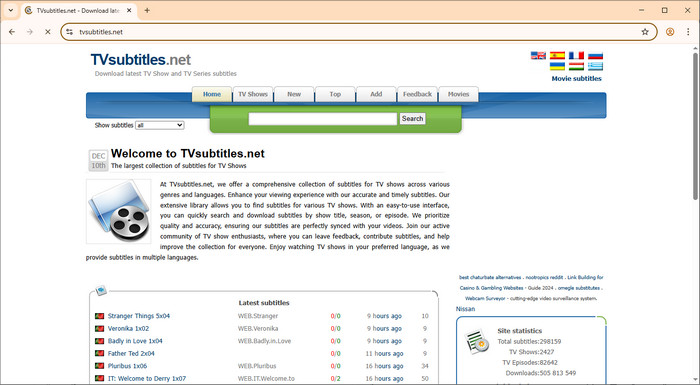
Task: Stop loading the page with the X button
Action: [x=47, y=32]
